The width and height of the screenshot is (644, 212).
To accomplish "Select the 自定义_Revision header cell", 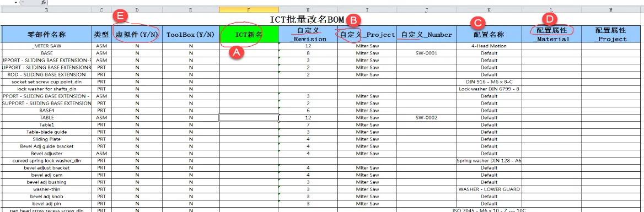I will [308, 35].
